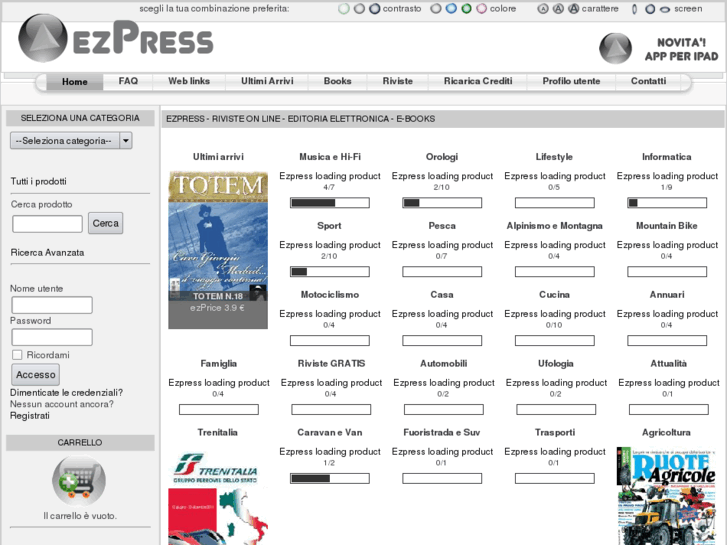The image size is (727, 545).
Task: Open the Seleziona categoria dropdown
Action: pyautogui.click(x=71, y=141)
